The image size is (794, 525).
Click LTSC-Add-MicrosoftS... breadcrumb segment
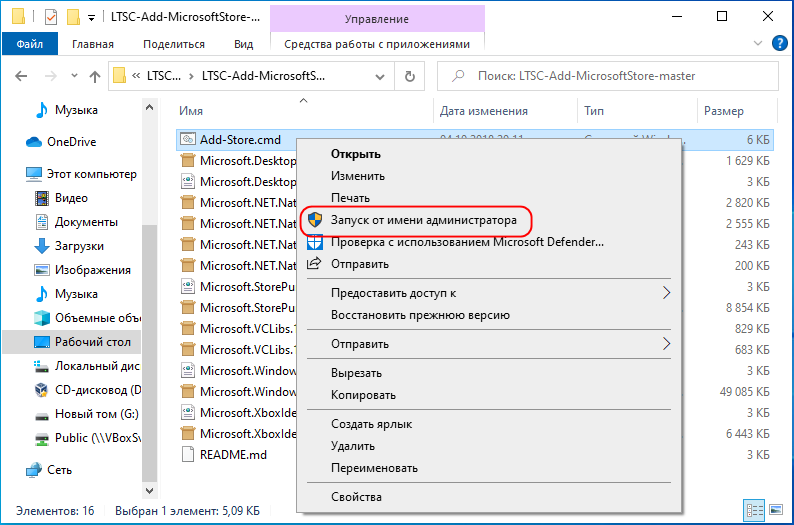(263, 76)
